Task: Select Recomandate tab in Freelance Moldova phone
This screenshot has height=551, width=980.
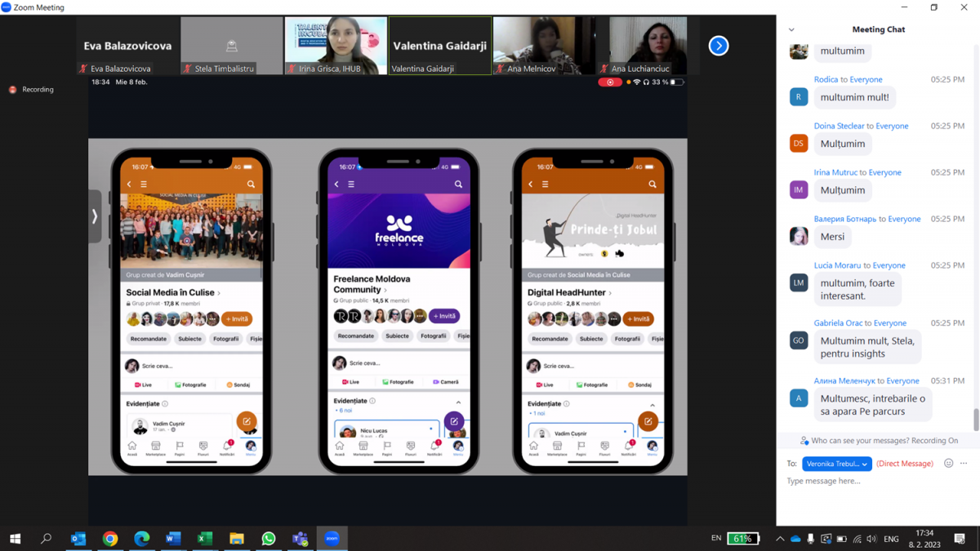Action: (356, 335)
